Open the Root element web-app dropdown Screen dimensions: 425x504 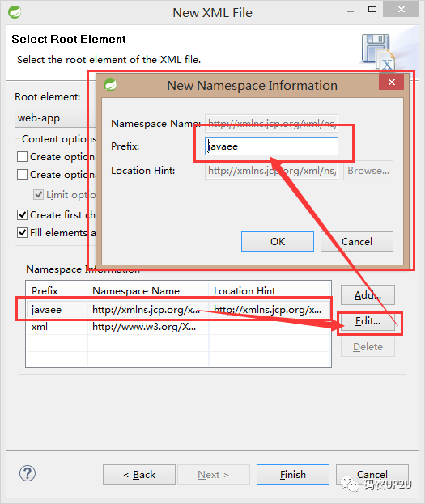55,118
